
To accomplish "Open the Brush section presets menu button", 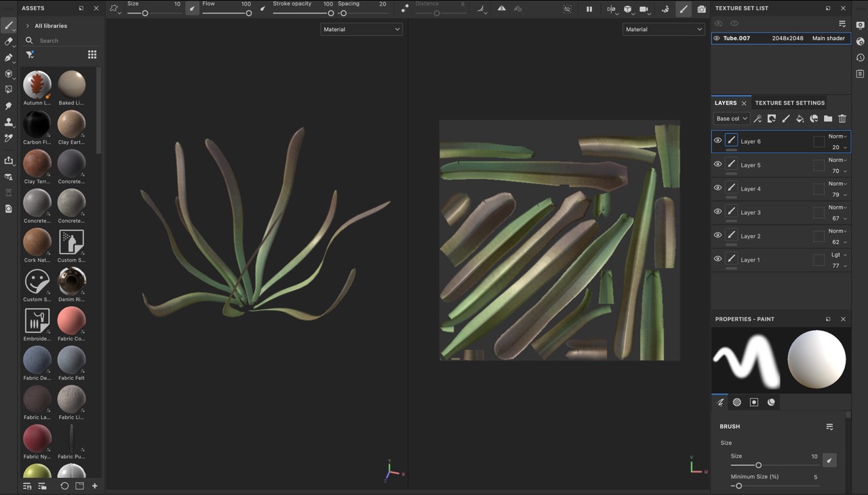I will 829,427.
